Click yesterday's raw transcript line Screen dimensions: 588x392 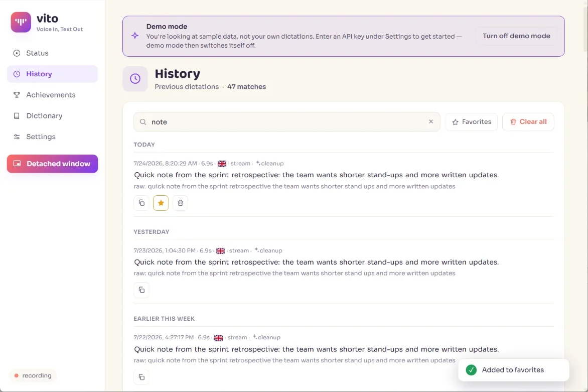(295, 273)
